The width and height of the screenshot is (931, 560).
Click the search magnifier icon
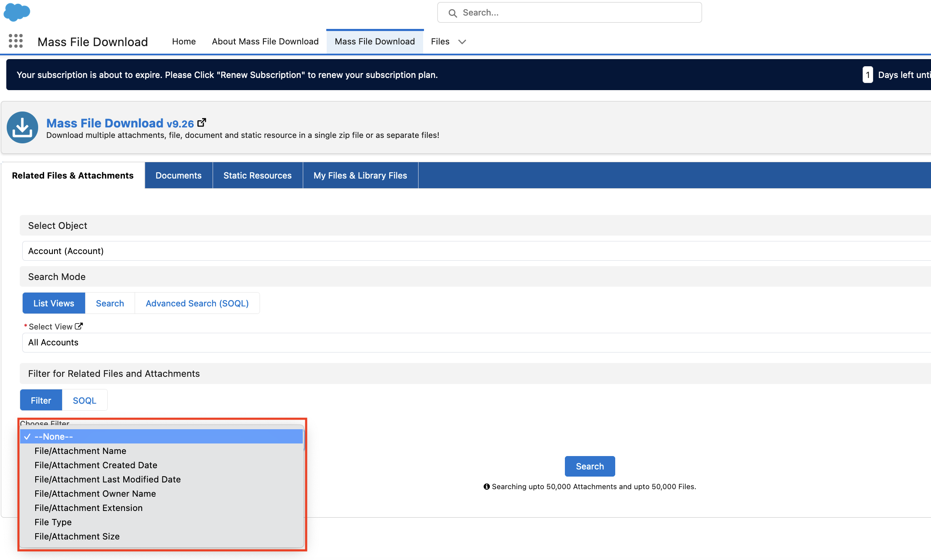pos(452,13)
